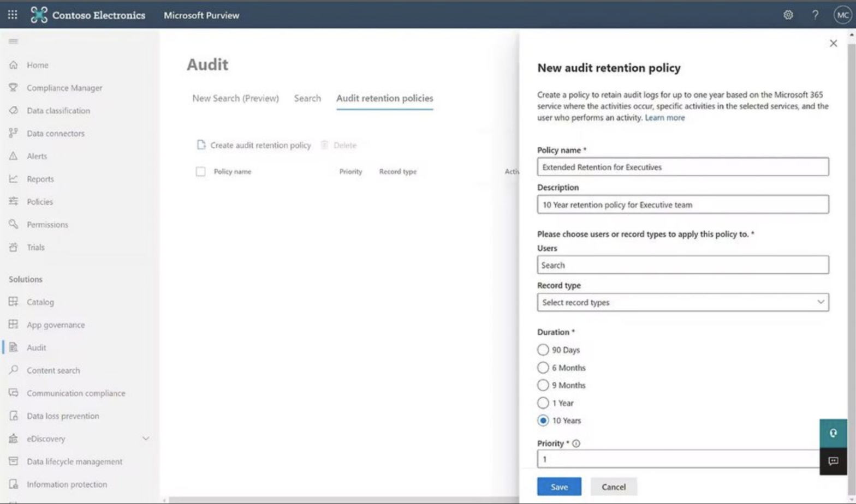Open Compliance Manager in sidebar
856x504 pixels.
pyautogui.click(x=64, y=88)
